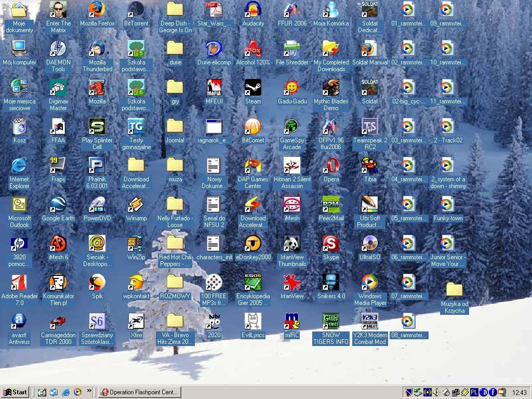Select the Teamspeak 2 RC2 icon
The width and height of the screenshot is (532, 399).
(370, 127)
